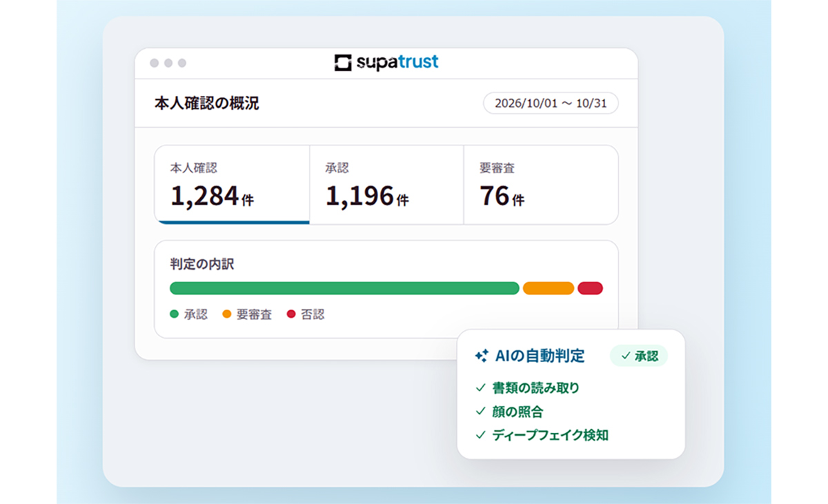Click the green 承認 legend dot
Screen dimensions: 828x504
pyautogui.click(x=175, y=314)
